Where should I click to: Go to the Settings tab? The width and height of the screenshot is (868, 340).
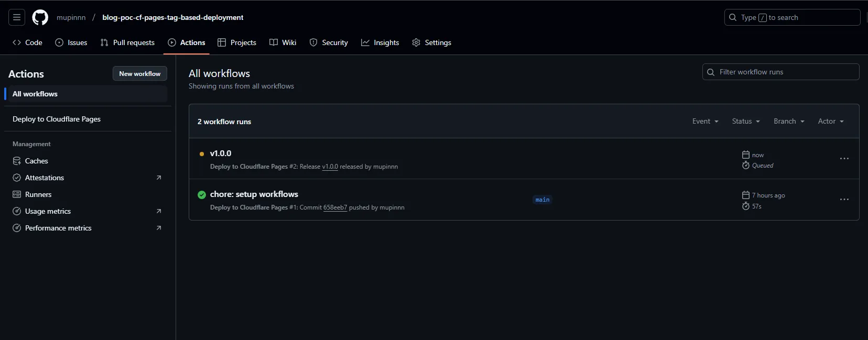click(431, 42)
